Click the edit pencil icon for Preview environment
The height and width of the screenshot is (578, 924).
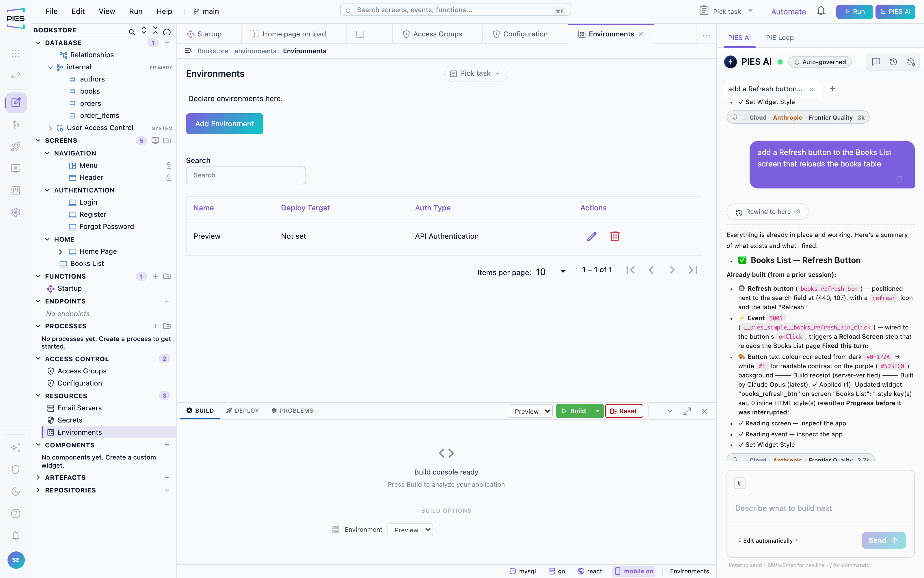coord(591,236)
